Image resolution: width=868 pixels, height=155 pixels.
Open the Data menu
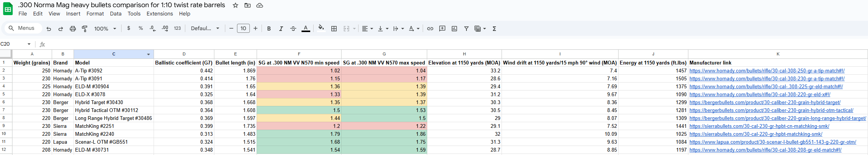116,14
